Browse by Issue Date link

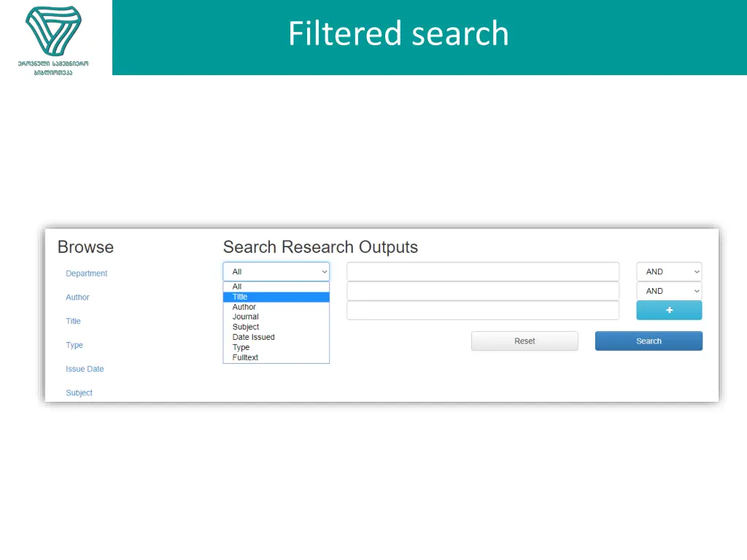click(85, 369)
